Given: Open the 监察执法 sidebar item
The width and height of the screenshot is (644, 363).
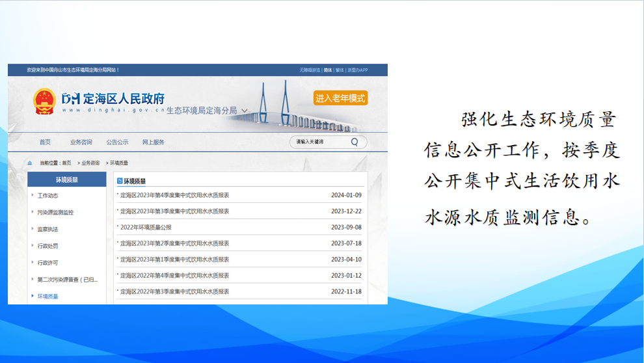Looking at the screenshot, I should (47, 229).
